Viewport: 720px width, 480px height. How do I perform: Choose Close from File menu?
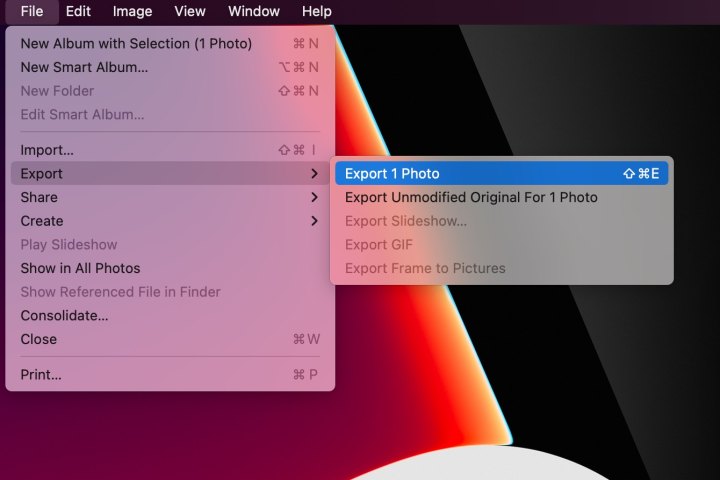tap(39, 339)
